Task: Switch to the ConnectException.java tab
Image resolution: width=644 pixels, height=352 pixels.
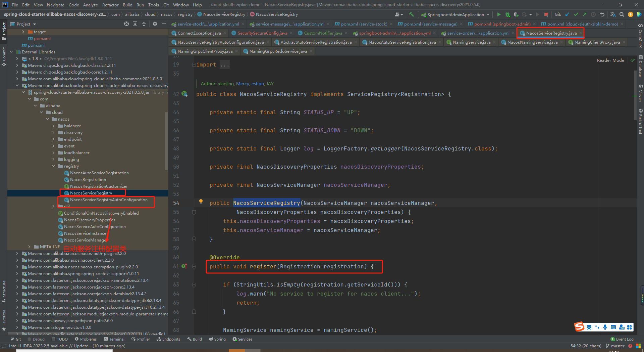Action: (199, 33)
